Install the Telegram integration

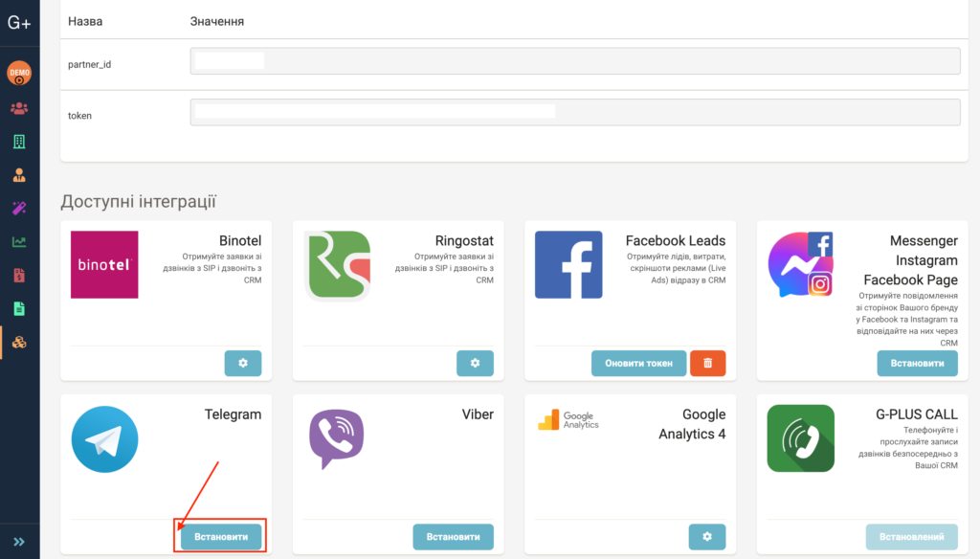coord(221,536)
